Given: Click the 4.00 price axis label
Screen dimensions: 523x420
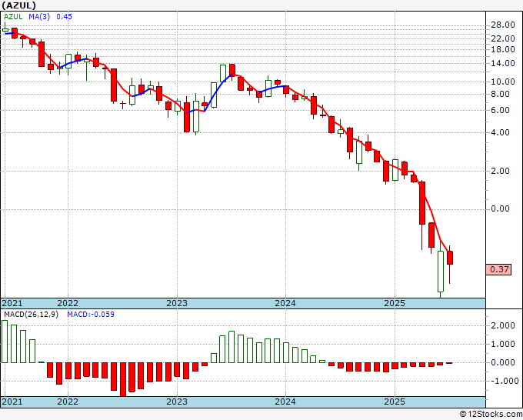Looking at the screenshot, I should [x=501, y=132].
